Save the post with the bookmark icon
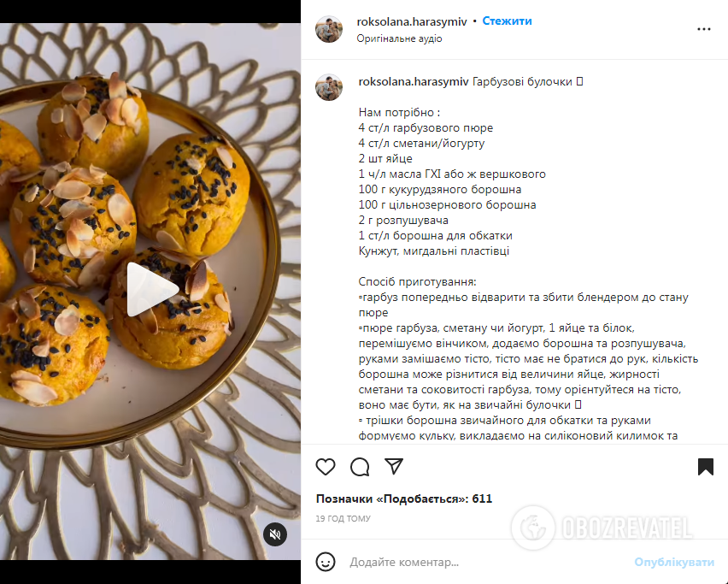728x584 pixels. (705, 466)
